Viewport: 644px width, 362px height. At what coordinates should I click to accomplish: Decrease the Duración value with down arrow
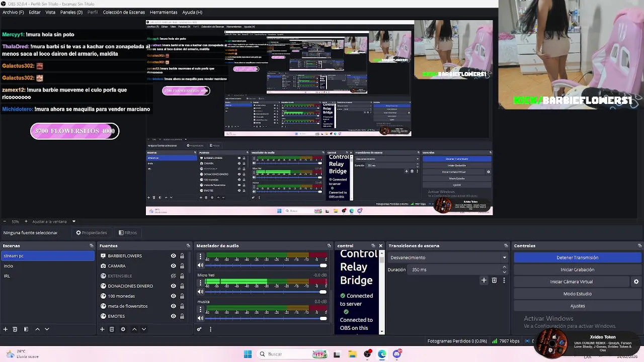[x=505, y=271]
